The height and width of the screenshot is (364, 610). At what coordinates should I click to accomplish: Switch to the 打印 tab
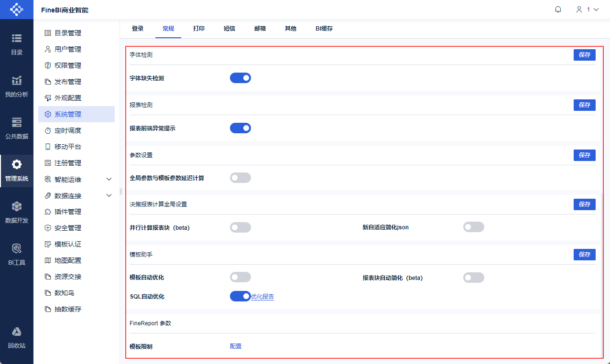click(x=199, y=29)
